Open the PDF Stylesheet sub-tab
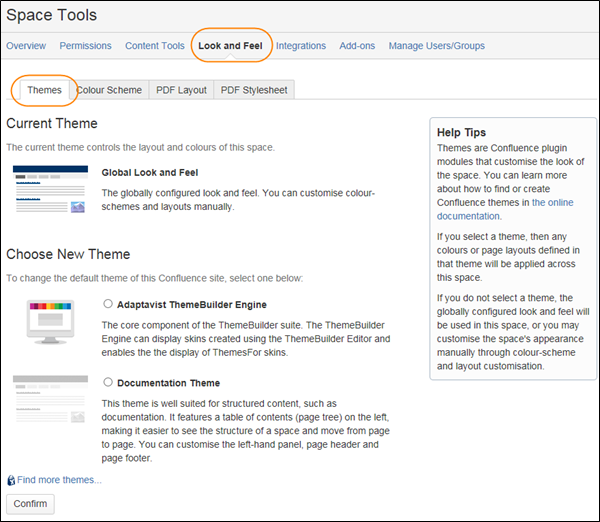 [x=254, y=90]
